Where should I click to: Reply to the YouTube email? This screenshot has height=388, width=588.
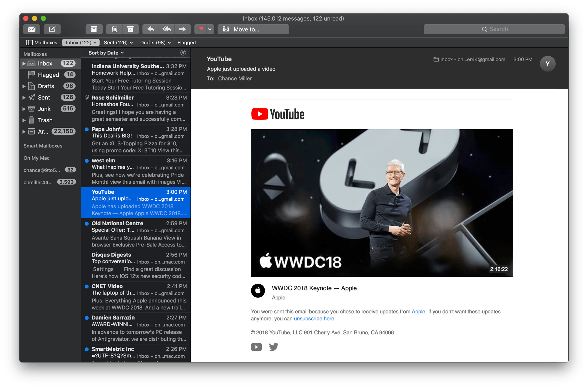click(150, 29)
